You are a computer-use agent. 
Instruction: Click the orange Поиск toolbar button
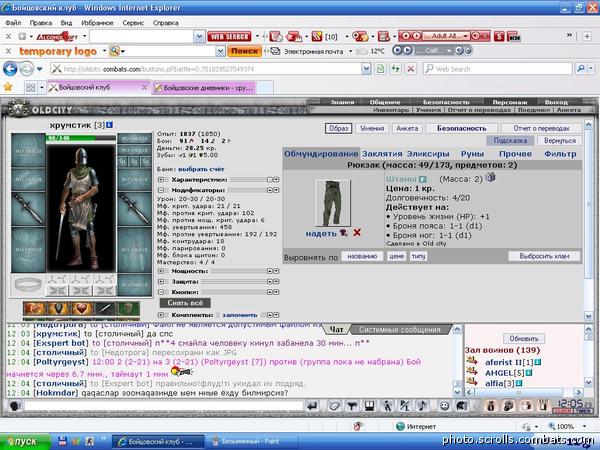(244, 51)
